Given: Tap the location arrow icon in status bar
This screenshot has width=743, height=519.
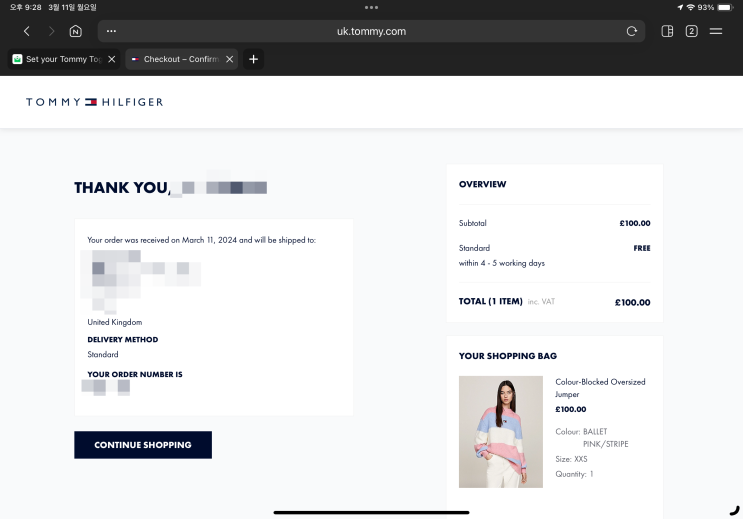Looking at the screenshot, I should click(680, 8).
